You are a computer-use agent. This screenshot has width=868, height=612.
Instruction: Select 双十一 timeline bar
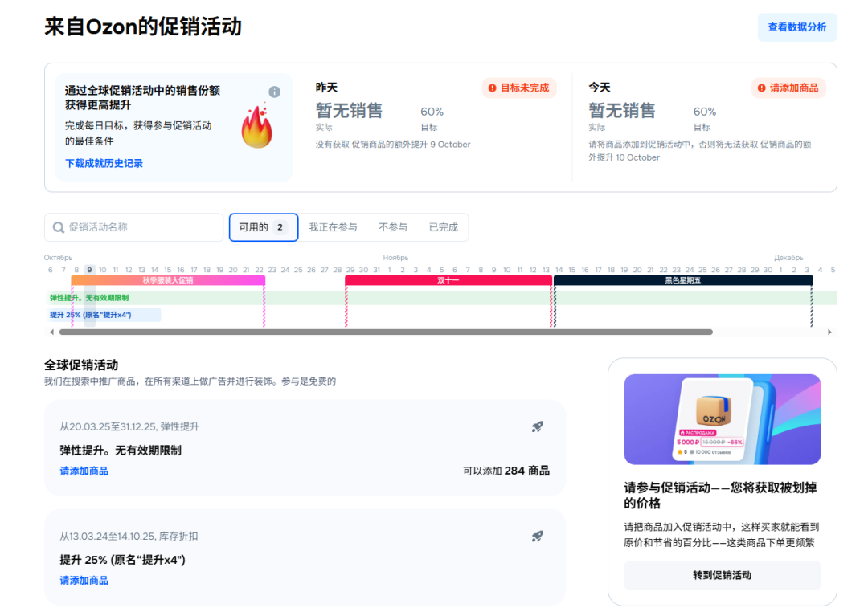[448, 280]
